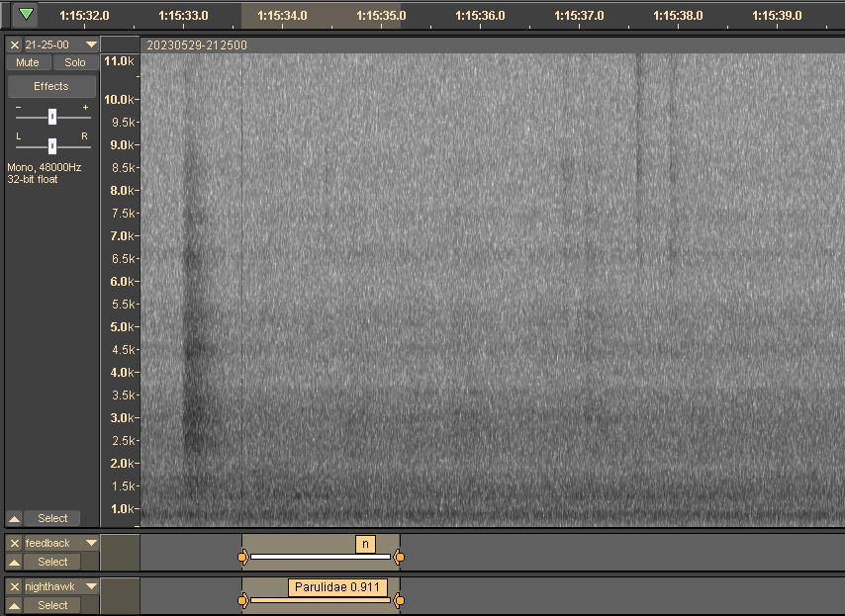Screen dimensions: 845x616
Task: Collapse the nighthawk track using its arrow
Action: click(x=13, y=605)
